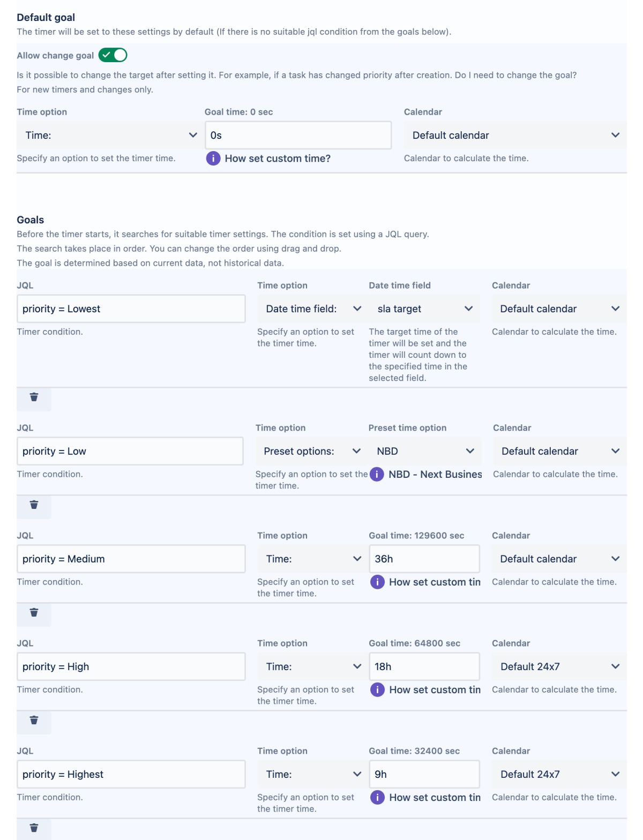Click info icon under 36h goal time
The width and height of the screenshot is (643, 840).
377,582
